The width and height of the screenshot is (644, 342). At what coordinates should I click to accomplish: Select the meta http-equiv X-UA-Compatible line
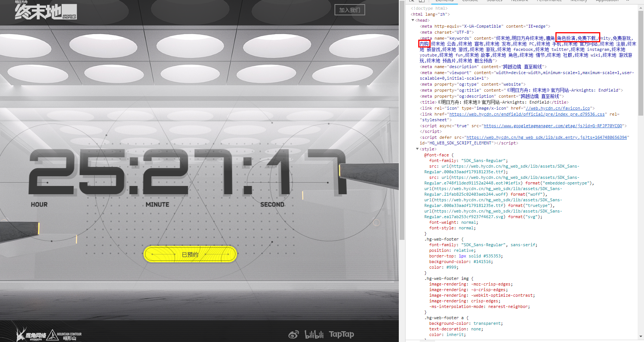[x=485, y=26]
